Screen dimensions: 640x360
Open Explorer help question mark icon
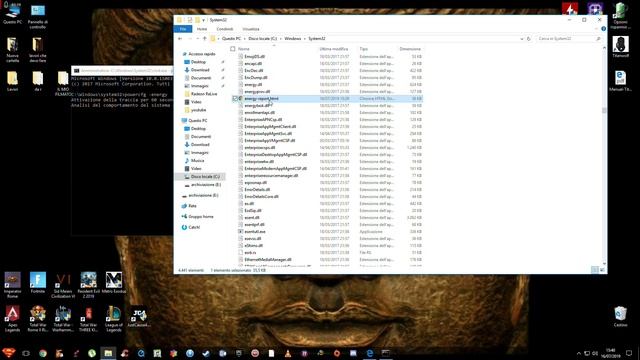(603, 29)
